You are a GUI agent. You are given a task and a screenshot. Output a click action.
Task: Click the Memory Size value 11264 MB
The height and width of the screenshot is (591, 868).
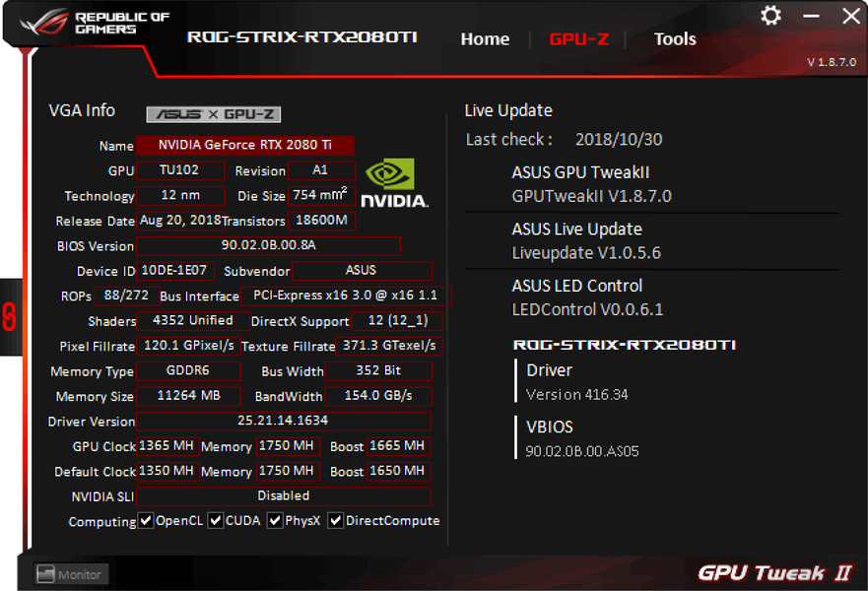pos(188,396)
